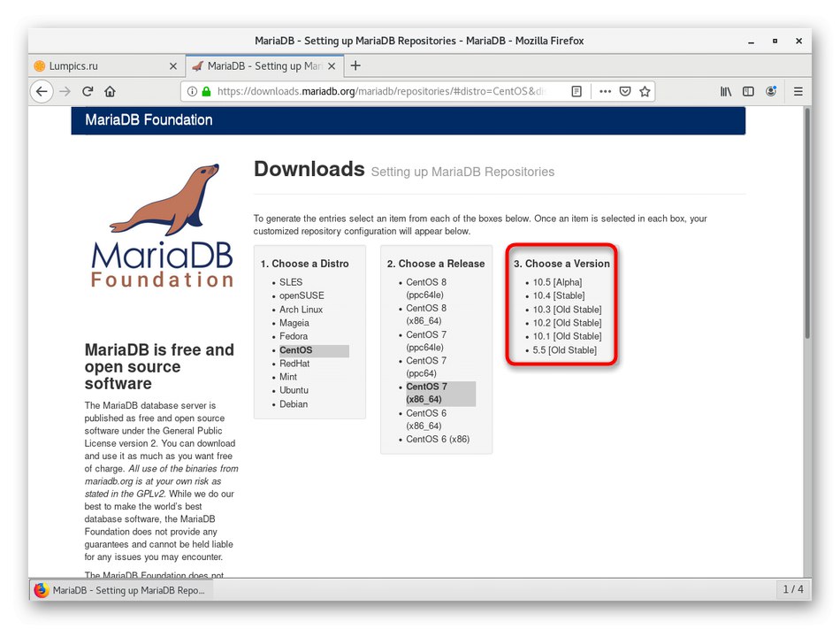Choose openSUSE distro

point(302,295)
